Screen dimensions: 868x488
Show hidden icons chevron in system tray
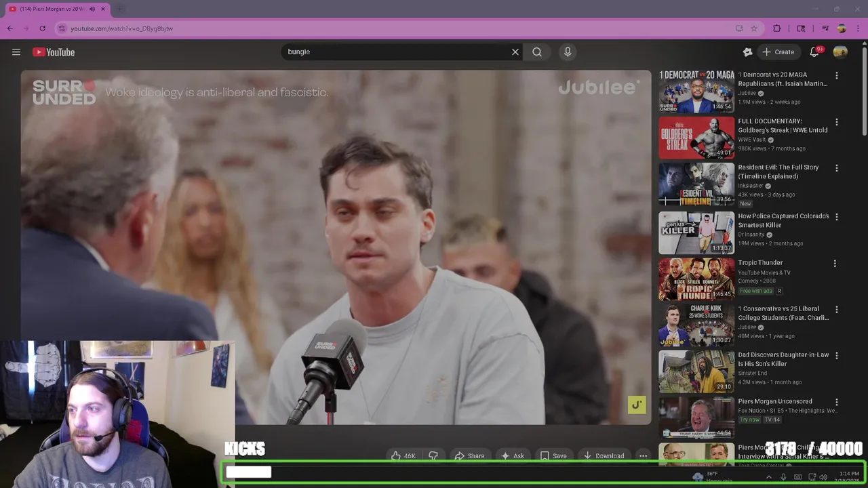click(x=768, y=477)
